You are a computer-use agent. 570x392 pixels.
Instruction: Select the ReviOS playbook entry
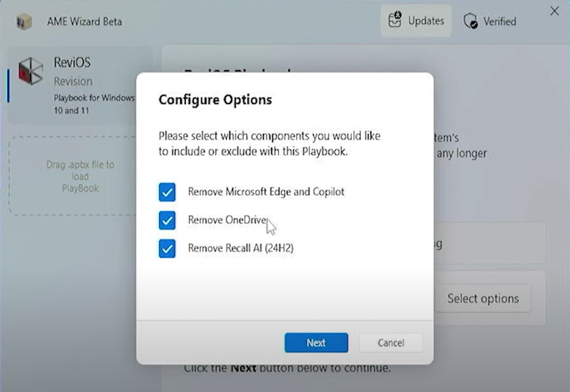(78, 85)
